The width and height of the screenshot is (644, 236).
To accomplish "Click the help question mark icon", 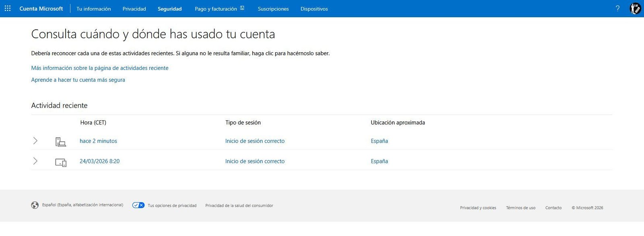I will point(617,8).
